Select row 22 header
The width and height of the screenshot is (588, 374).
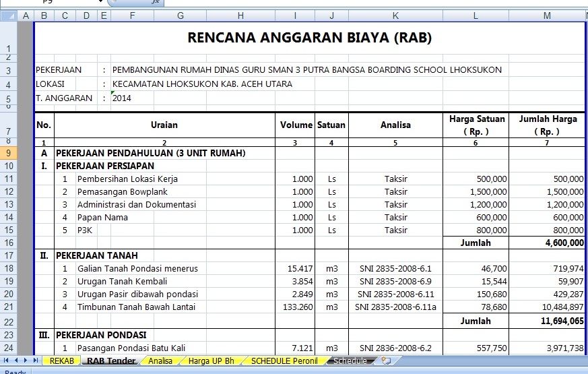point(9,321)
